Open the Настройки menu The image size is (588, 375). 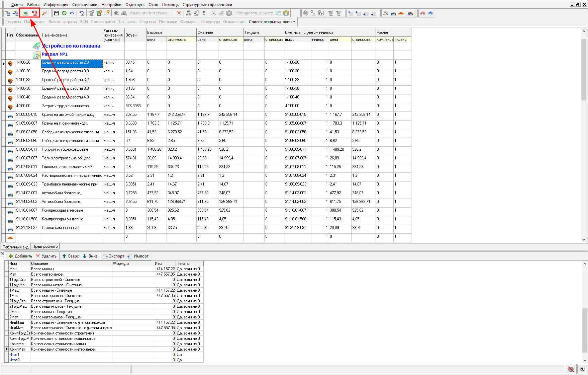(111, 5)
